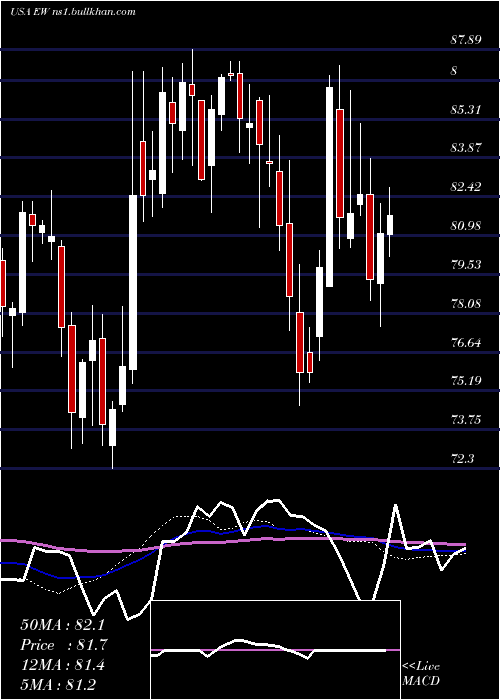500x700 pixels.
Task: Click the 76.64 price axis label
Action: point(466,343)
